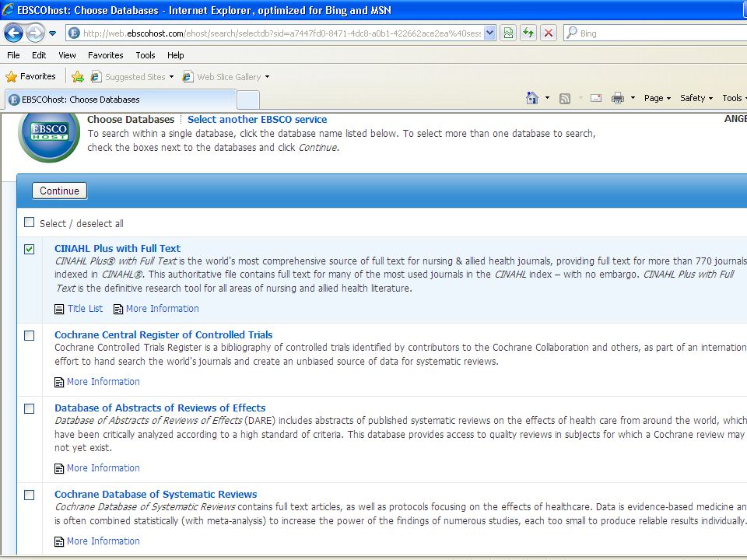Click the Title List link

click(85, 309)
